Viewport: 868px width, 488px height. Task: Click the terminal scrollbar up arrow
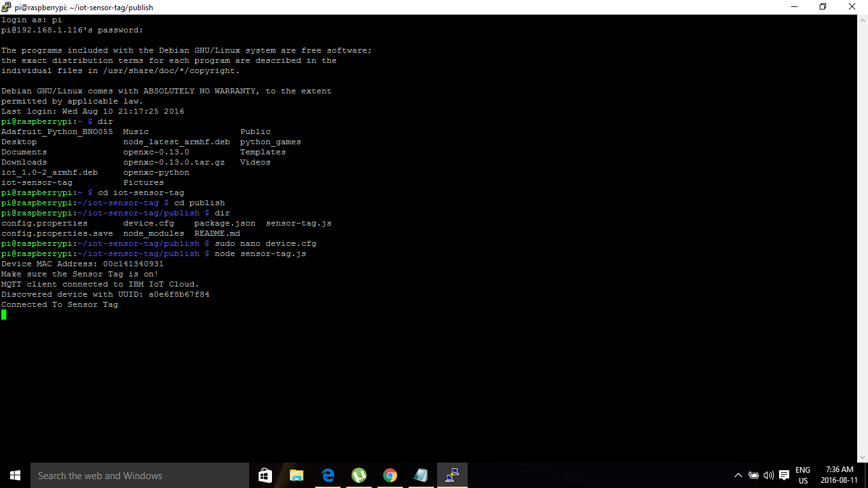click(862, 20)
